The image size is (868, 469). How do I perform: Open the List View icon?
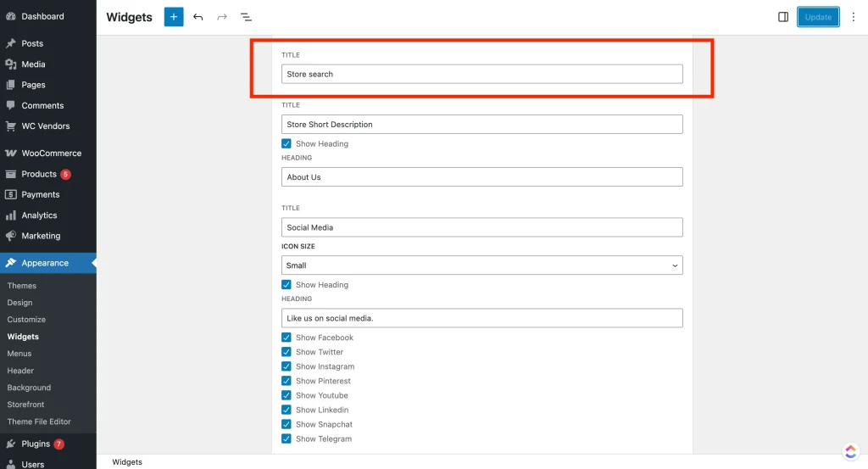point(246,17)
